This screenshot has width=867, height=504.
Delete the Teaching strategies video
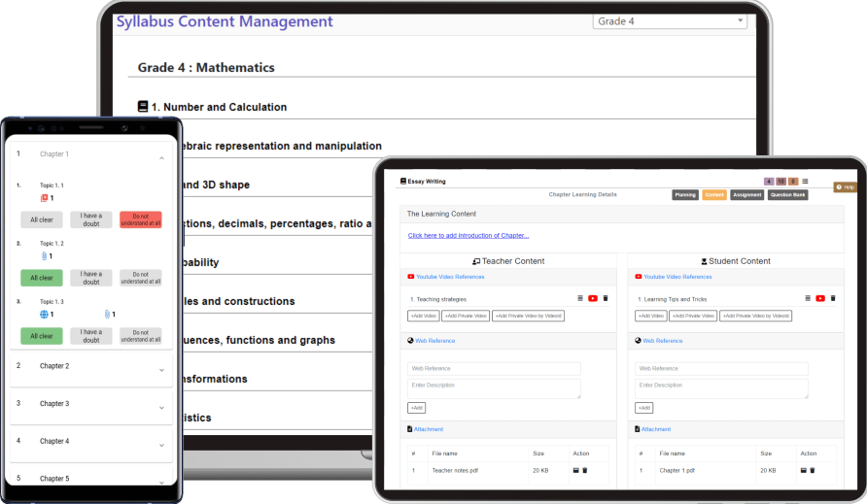606,298
